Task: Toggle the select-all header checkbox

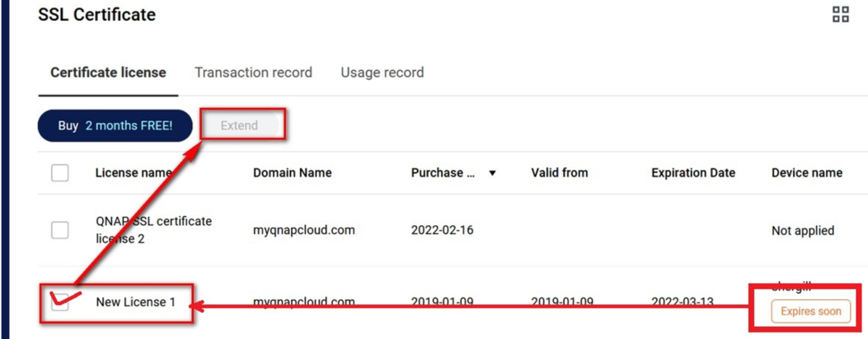Action: (x=60, y=173)
